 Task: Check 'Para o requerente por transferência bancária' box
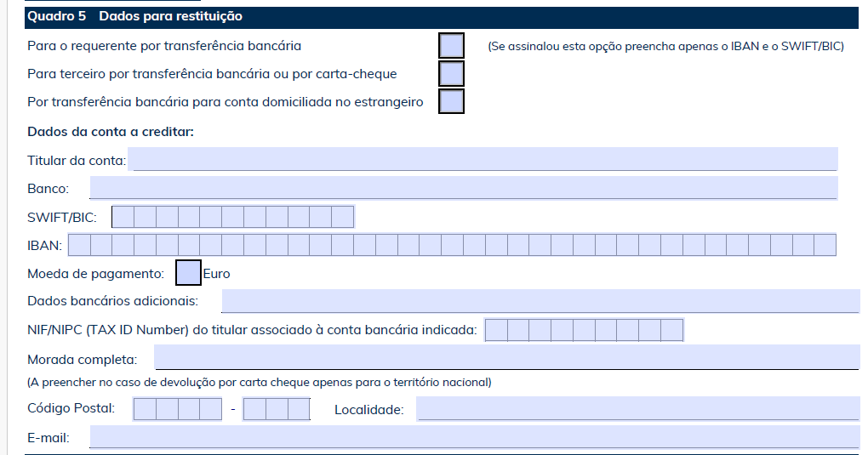click(451, 45)
